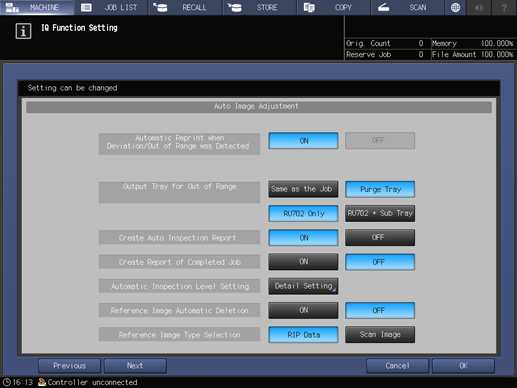Choose RU702 Only option
The height and width of the screenshot is (388, 517).
pyautogui.click(x=303, y=213)
